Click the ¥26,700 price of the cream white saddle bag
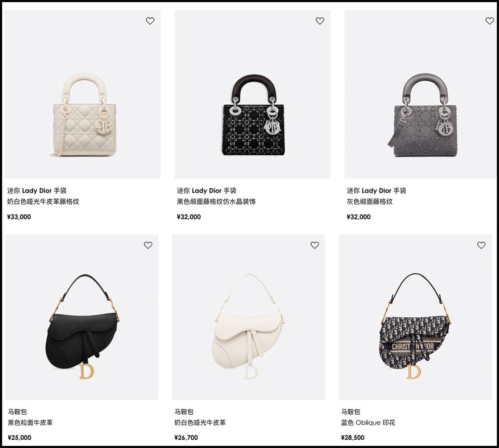Screen dimensions: 499x448 tap(186, 437)
